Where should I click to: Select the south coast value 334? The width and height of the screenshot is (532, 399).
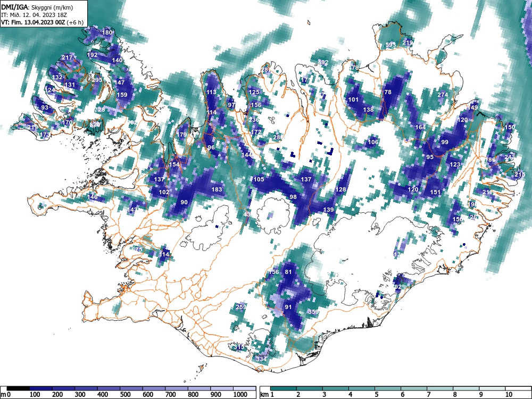tap(261, 359)
